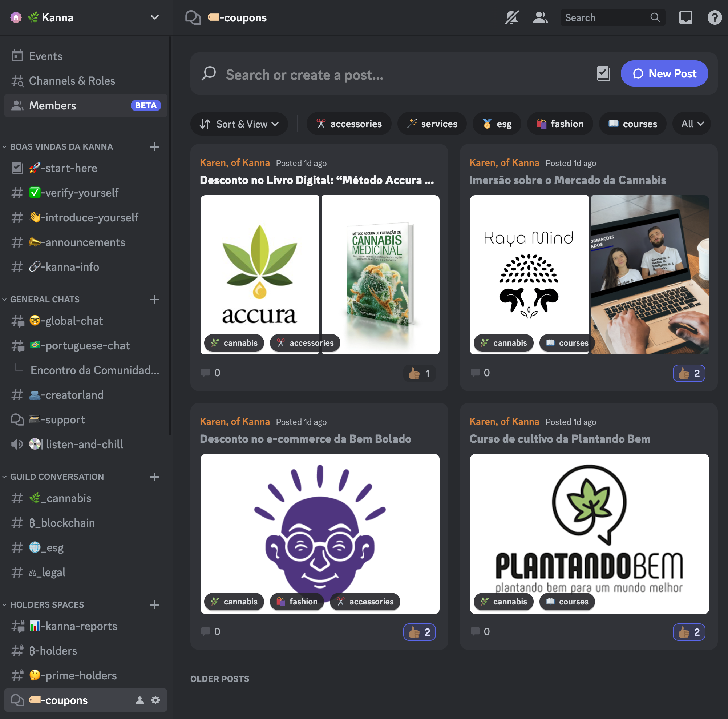Click the New Post button
Viewport: 728px width, 719px height.
pos(664,73)
